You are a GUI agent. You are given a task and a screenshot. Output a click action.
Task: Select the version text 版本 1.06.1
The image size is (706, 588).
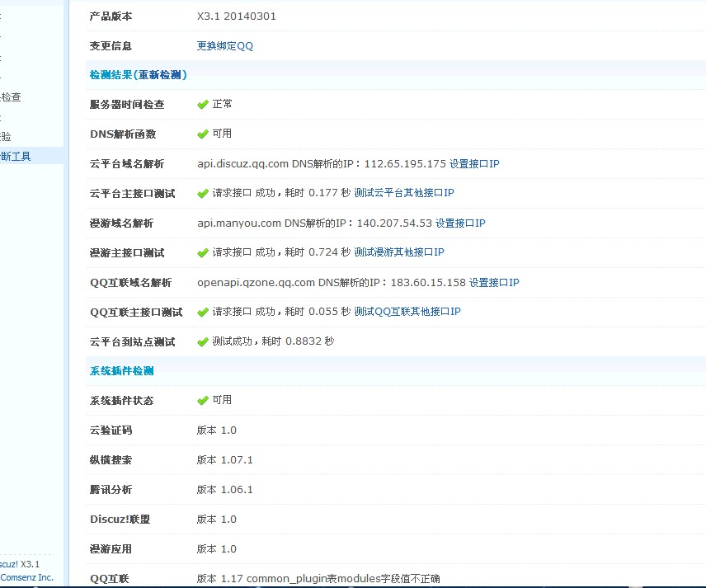[x=224, y=490]
